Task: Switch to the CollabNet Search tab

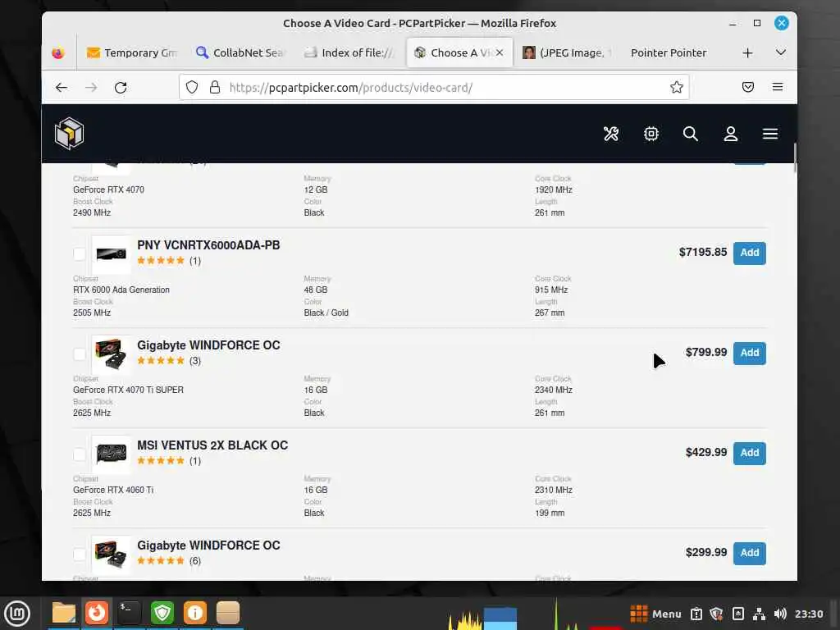Action: pos(240,52)
